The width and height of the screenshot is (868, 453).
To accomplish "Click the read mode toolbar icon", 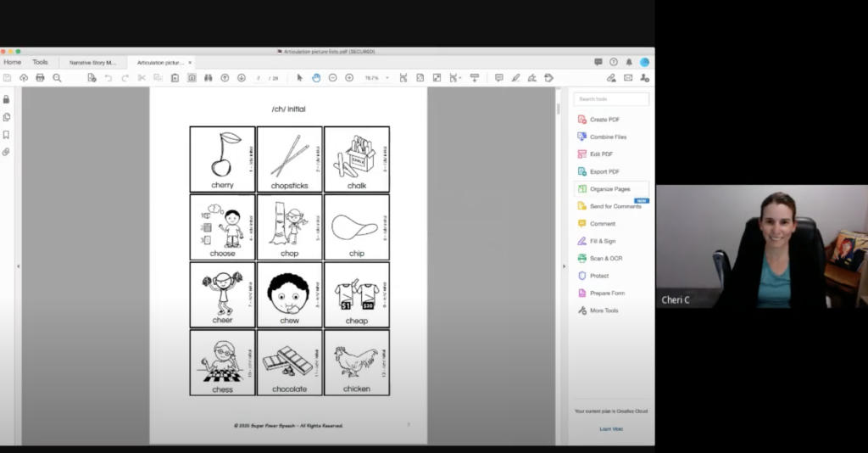I will click(475, 78).
